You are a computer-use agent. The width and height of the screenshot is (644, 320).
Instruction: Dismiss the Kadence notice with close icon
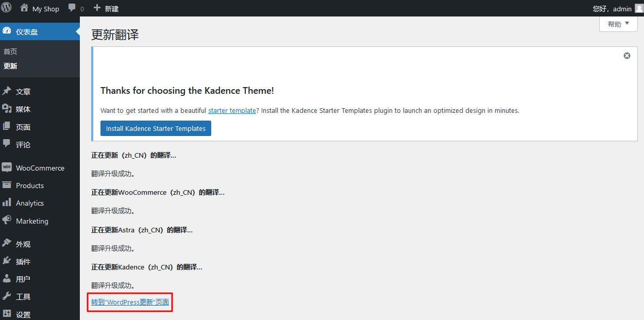coord(627,56)
